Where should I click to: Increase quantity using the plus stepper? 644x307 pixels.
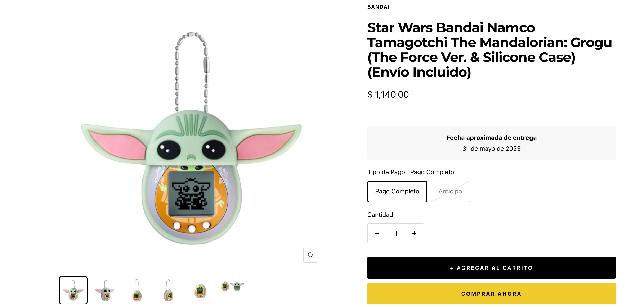pyautogui.click(x=414, y=233)
